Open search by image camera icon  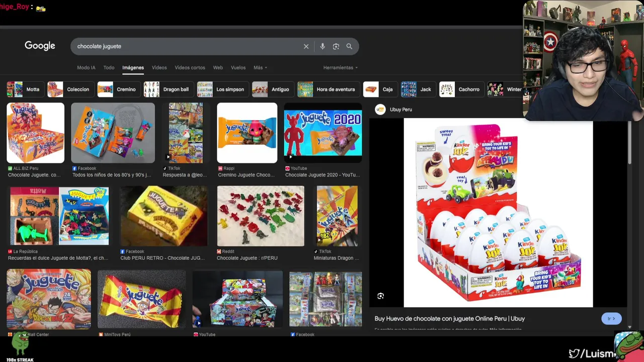[x=336, y=46]
